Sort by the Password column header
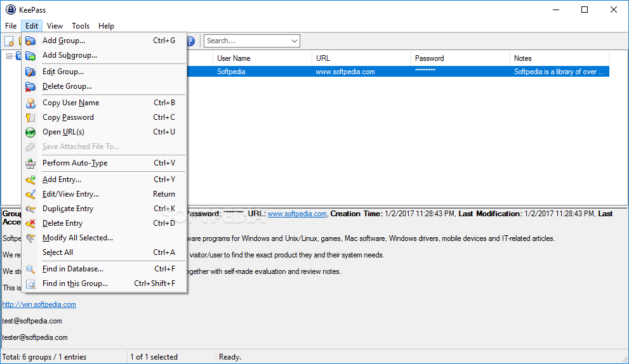The image size is (629, 364). pyautogui.click(x=461, y=58)
